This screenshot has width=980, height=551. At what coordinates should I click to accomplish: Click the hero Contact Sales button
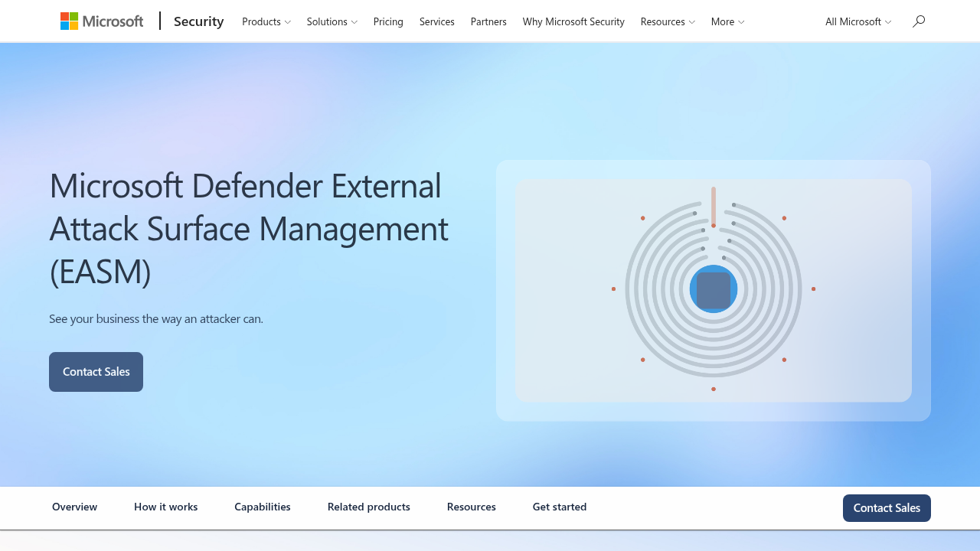(96, 372)
